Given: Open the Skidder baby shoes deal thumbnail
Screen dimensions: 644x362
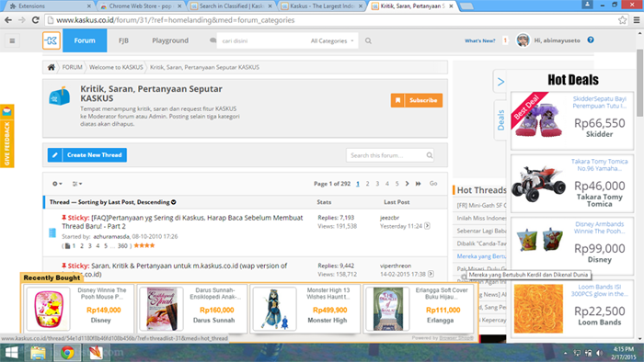Looking at the screenshot, I should pyautogui.click(x=538, y=119).
